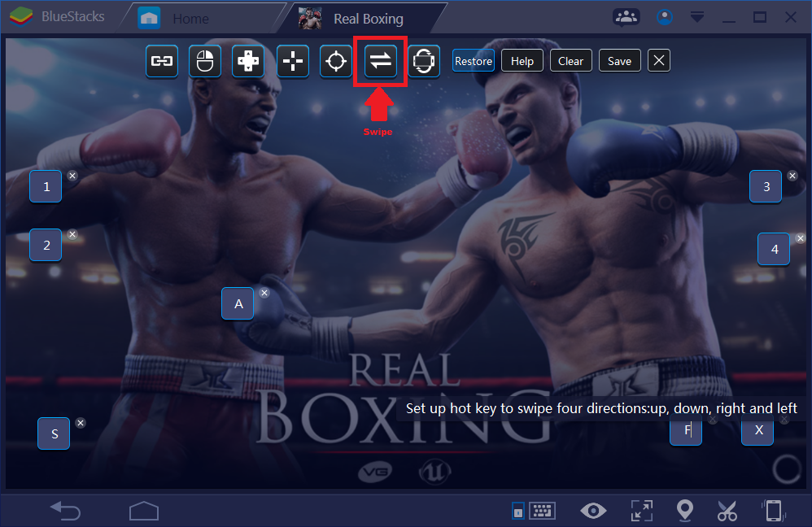Open the BlueStacks friends/community icon

pos(626,17)
